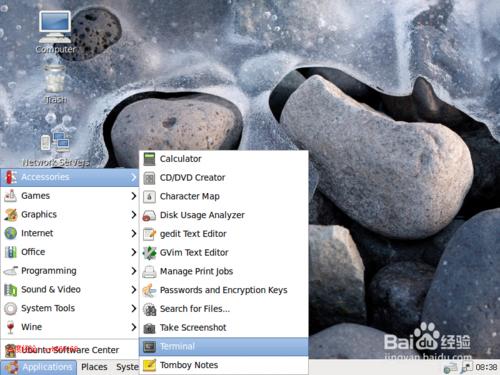Expand the Internet submenu arrow
Screen dimensions: 500x375
134,233
